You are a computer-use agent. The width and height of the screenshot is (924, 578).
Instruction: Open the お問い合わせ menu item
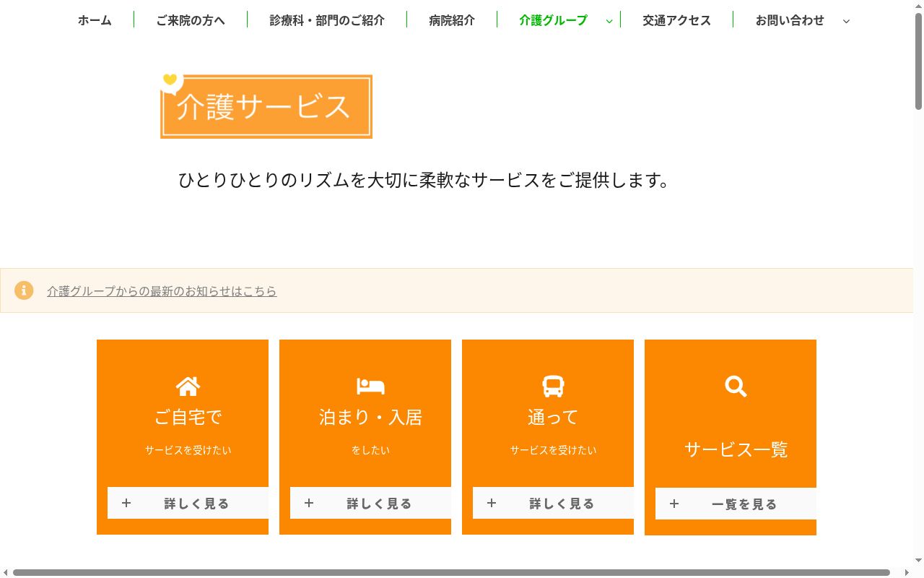click(790, 20)
